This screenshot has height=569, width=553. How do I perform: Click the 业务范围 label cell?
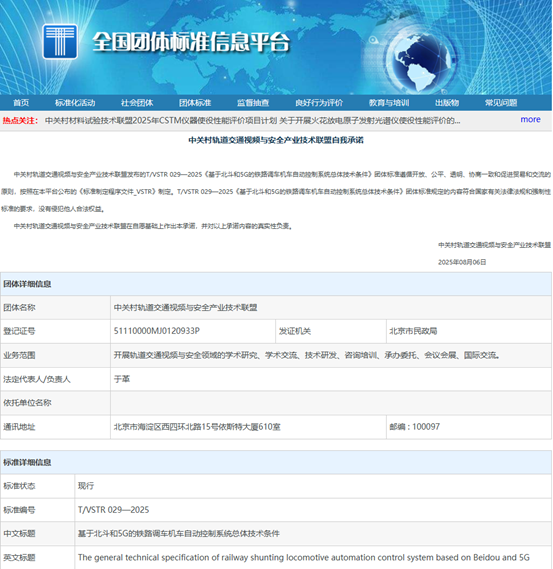point(55,355)
